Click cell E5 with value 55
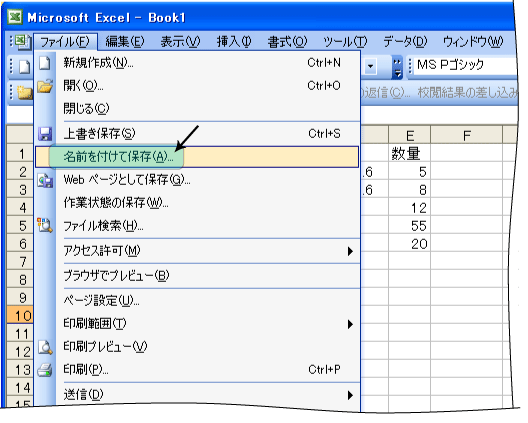 (409, 225)
